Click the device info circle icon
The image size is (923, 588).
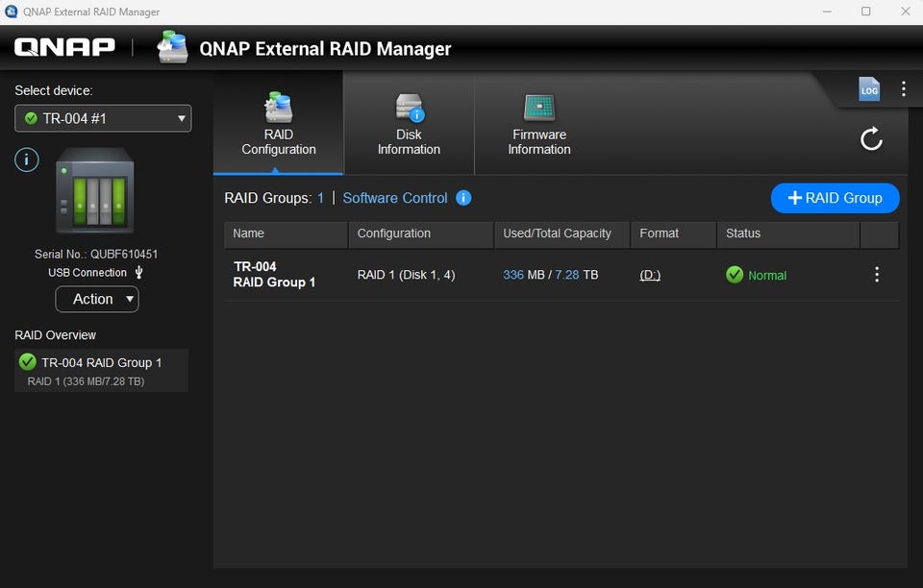coord(27,159)
